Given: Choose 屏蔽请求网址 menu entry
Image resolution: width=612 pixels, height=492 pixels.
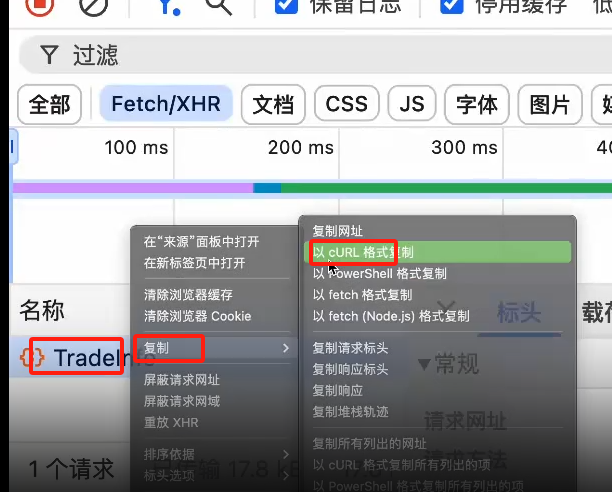Looking at the screenshot, I should pyautogui.click(x=181, y=380).
